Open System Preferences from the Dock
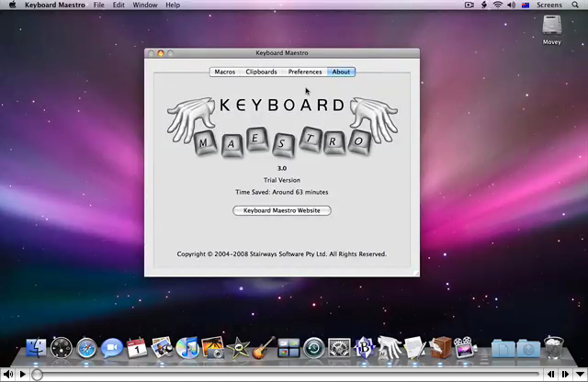The width and height of the screenshot is (588, 382). click(x=339, y=348)
